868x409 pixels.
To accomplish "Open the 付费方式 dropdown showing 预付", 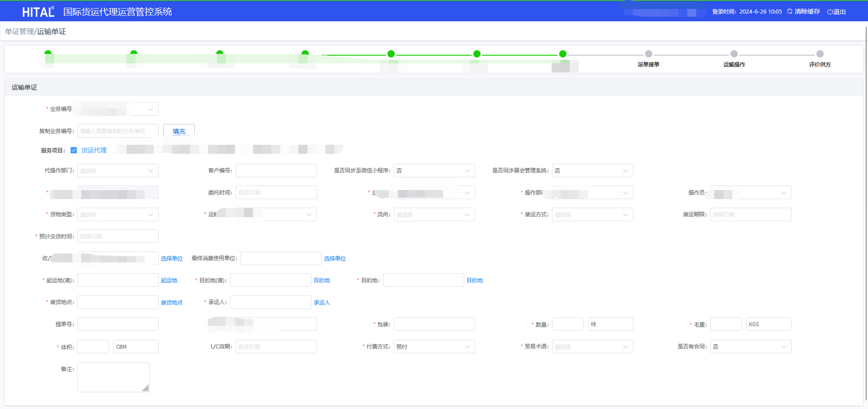I will [x=434, y=347].
